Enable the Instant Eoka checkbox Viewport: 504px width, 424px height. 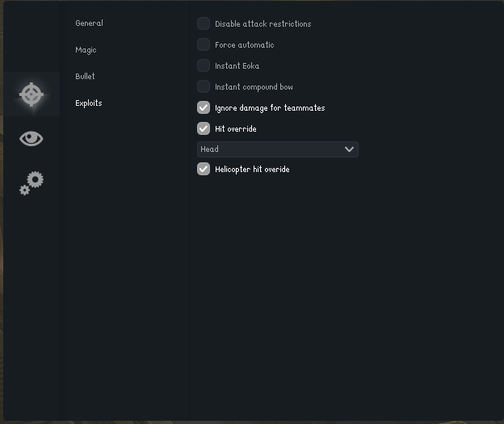pos(204,66)
